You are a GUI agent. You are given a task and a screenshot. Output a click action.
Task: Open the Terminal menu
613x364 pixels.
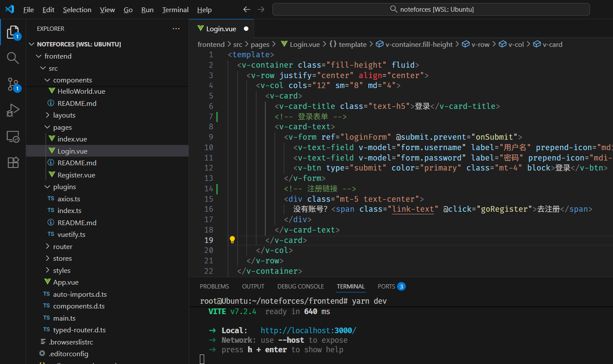[x=175, y=10]
